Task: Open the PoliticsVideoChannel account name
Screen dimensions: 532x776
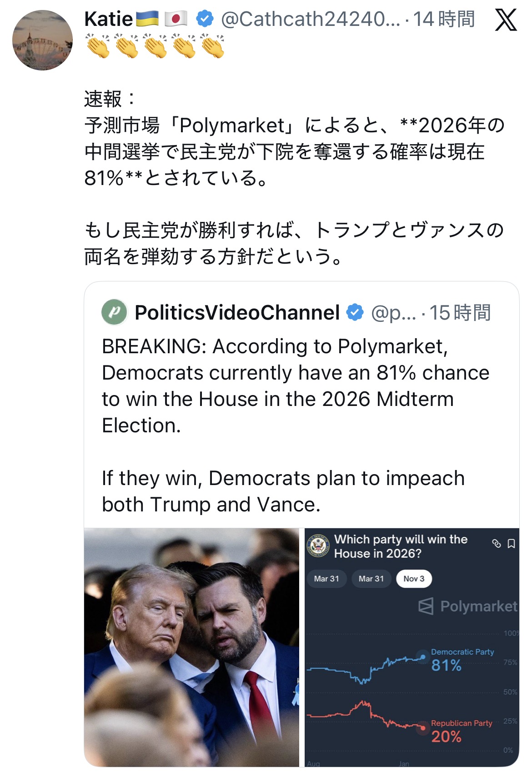Action: click(x=237, y=312)
